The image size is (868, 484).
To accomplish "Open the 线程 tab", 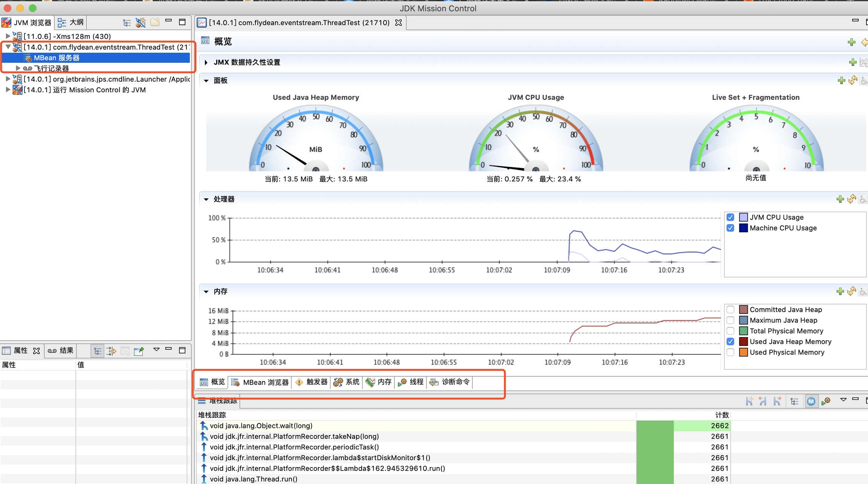I will click(x=411, y=382).
